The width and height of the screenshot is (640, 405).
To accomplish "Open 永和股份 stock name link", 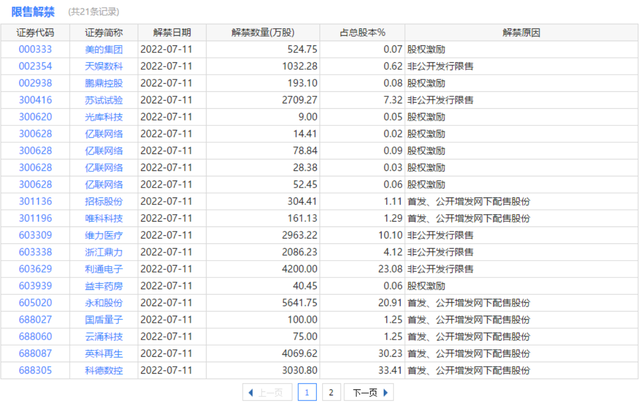I will coord(104,303).
